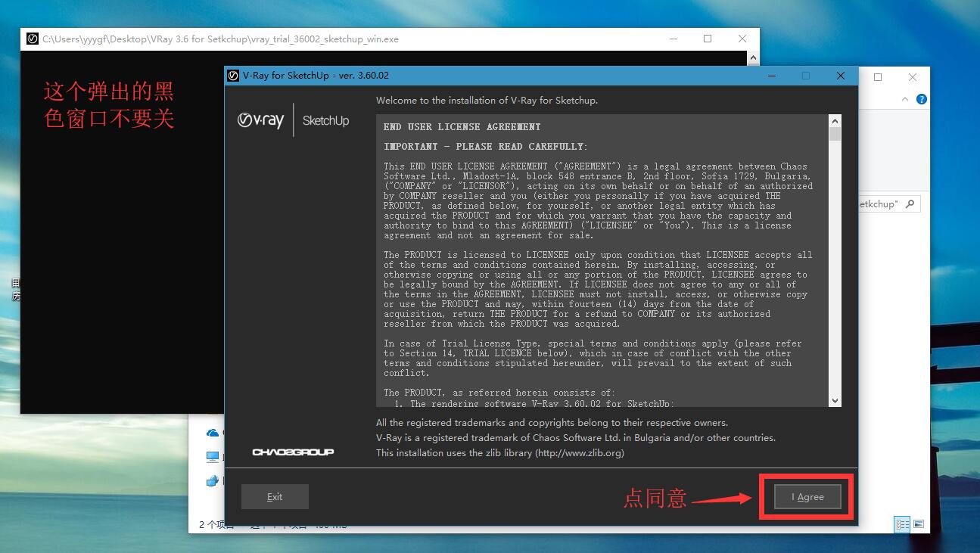This screenshot has height=553, width=980.
Task: Click the license agreement scrollbar up arrow
Action: 835,121
